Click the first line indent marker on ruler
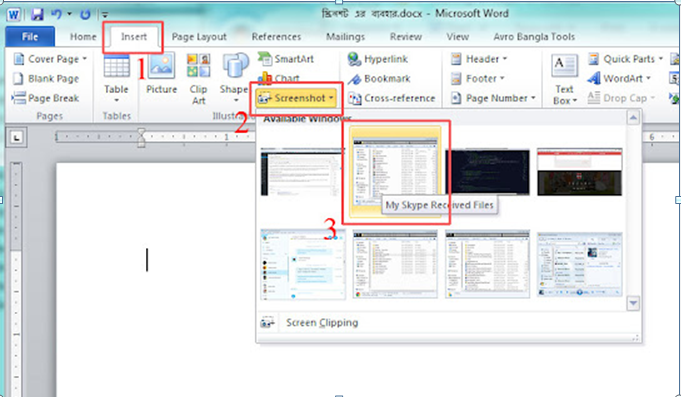 click(x=141, y=131)
